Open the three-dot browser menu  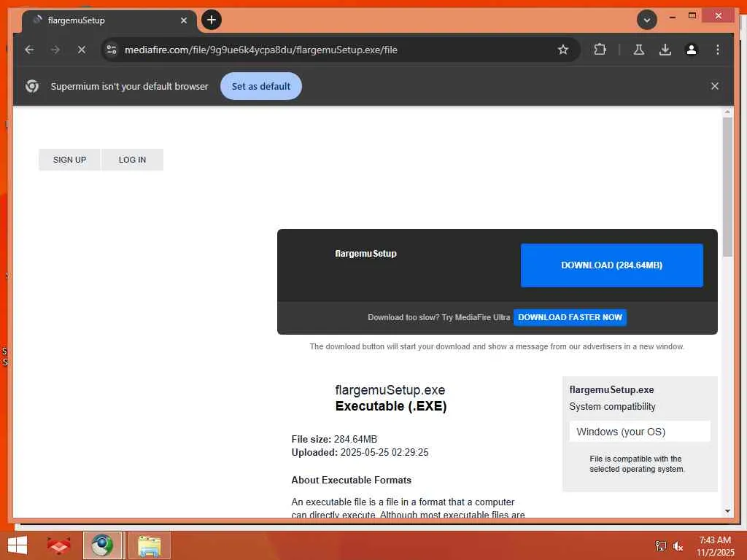click(718, 50)
